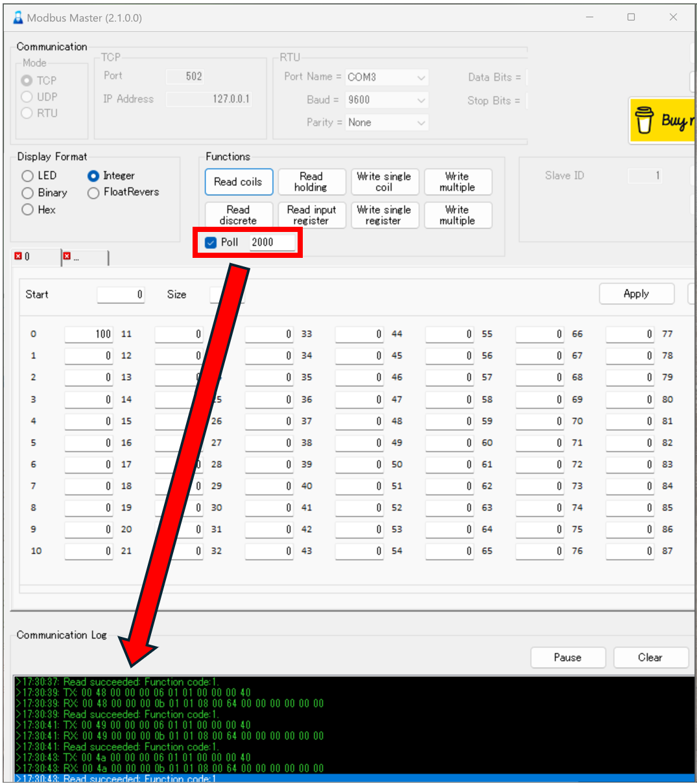Click the coffee cup icon on the yellow button

click(643, 120)
